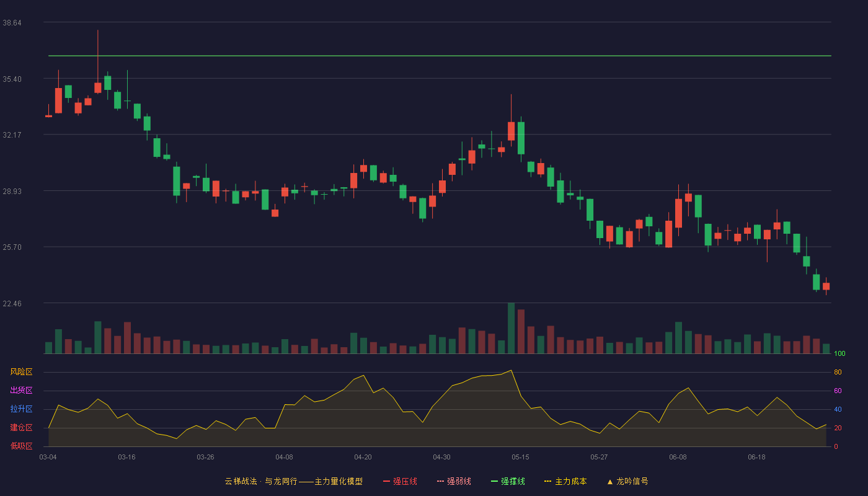Click the 出货区 zone label
Image resolution: width=868 pixels, height=496 pixels.
22,391
